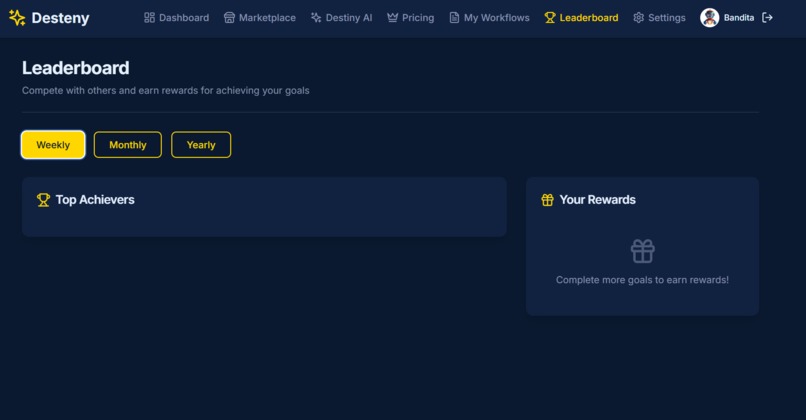Click the large gift icon in rewards card
806x420 pixels.
(643, 251)
